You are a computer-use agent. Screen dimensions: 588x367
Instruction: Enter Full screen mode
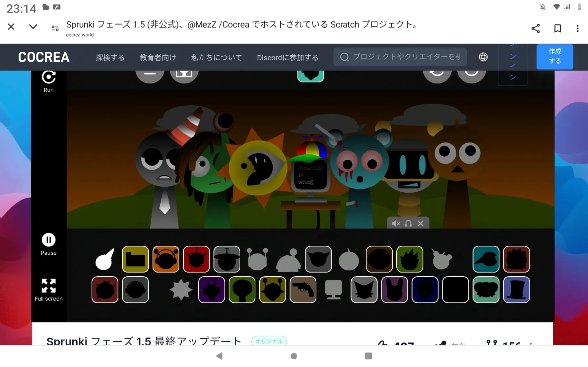pyautogui.click(x=48, y=290)
